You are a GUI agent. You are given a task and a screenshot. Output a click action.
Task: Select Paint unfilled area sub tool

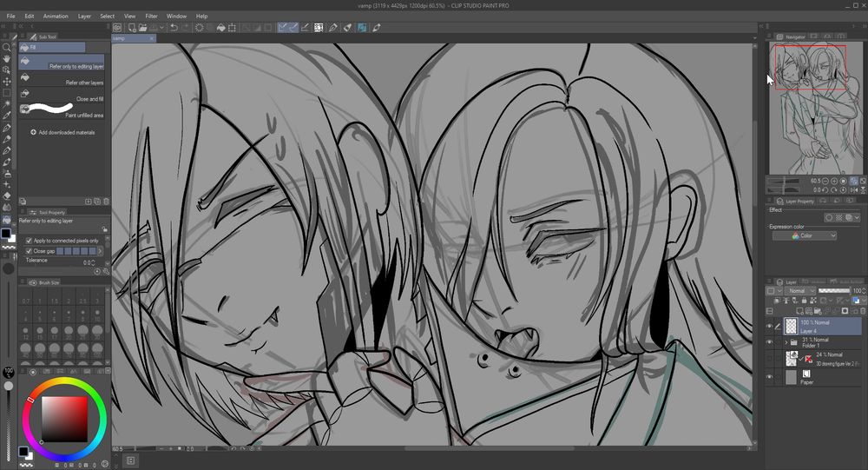click(x=62, y=111)
